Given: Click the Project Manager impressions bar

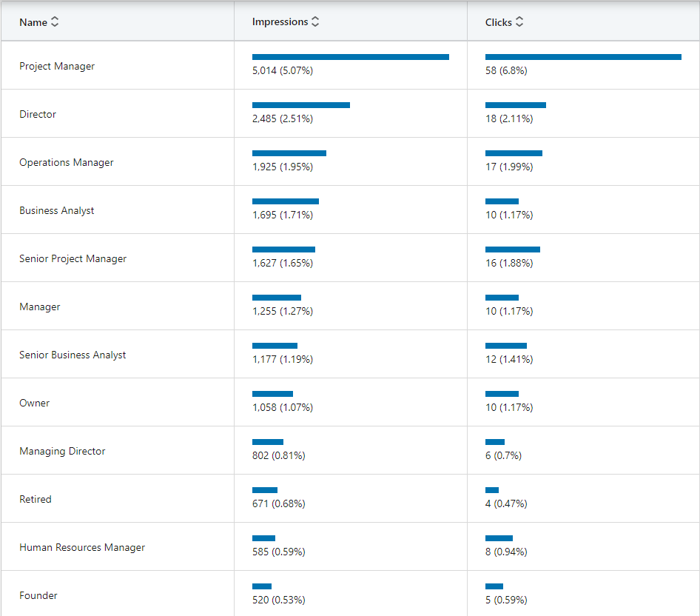Looking at the screenshot, I should pyautogui.click(x=351, y=57).
